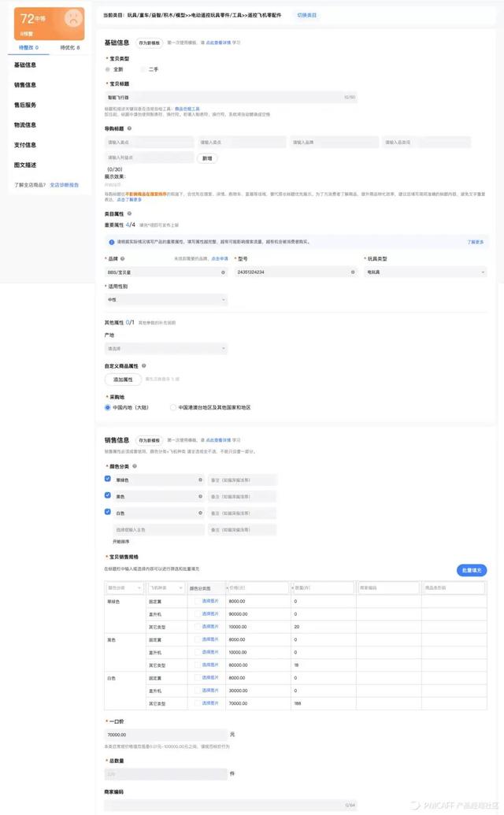504x815 pixels.
Task: Click 开始排序 under color list
Action: pyautogui.click(x=121, y=542)
